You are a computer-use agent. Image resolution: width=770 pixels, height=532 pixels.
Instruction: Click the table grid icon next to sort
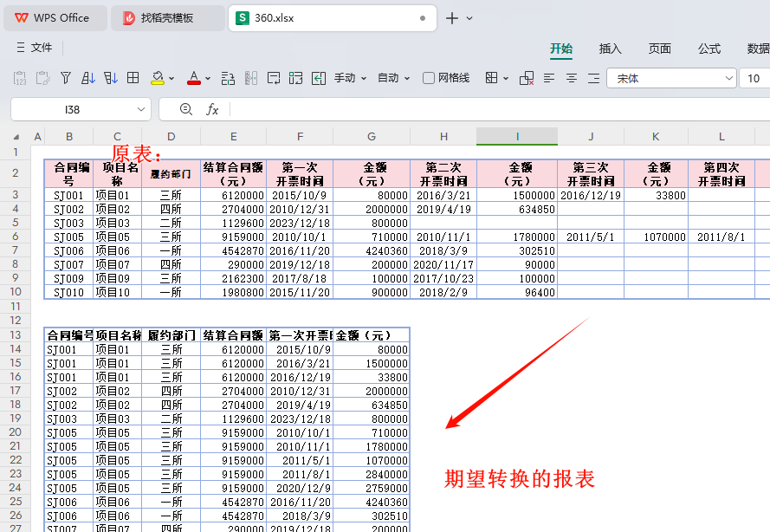(133, 78)
